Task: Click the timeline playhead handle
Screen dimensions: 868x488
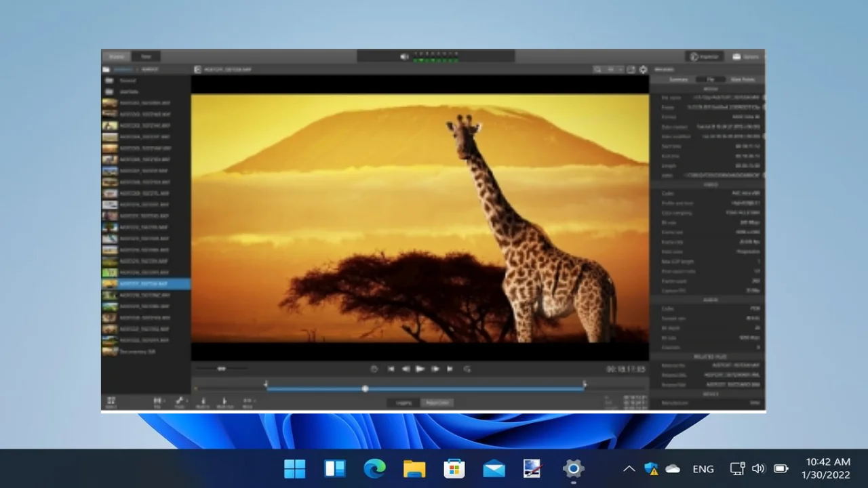Action: pyautogui.click(x=365, y=388)
